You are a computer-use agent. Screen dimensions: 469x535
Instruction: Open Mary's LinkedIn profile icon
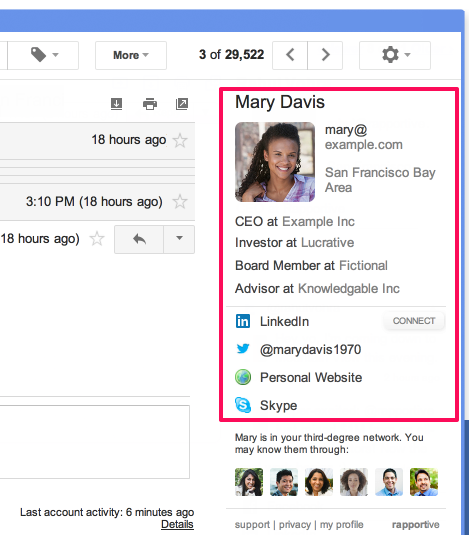tap(243, 321)
